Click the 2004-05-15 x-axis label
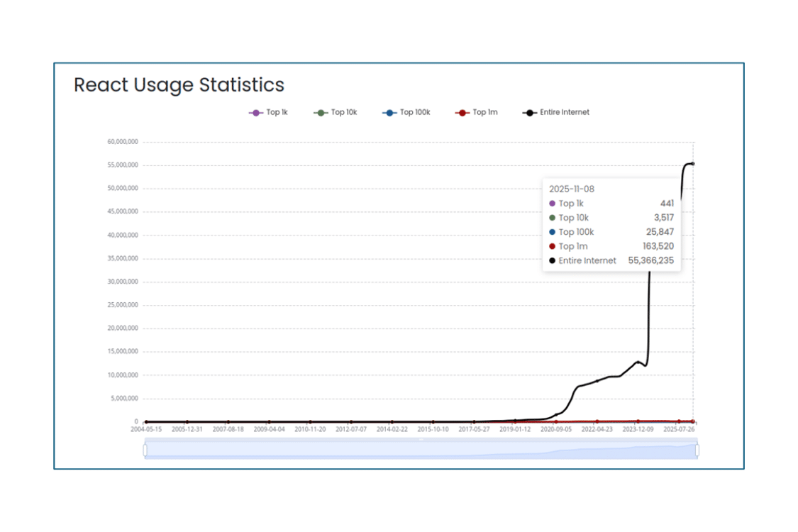 pos(145,429)
